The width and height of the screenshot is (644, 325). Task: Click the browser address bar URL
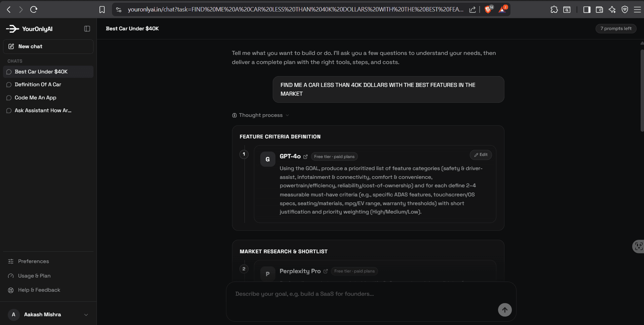295,10
